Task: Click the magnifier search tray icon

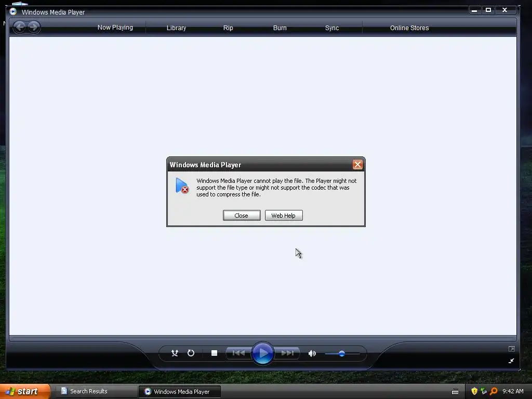Action: coord(494,391)
